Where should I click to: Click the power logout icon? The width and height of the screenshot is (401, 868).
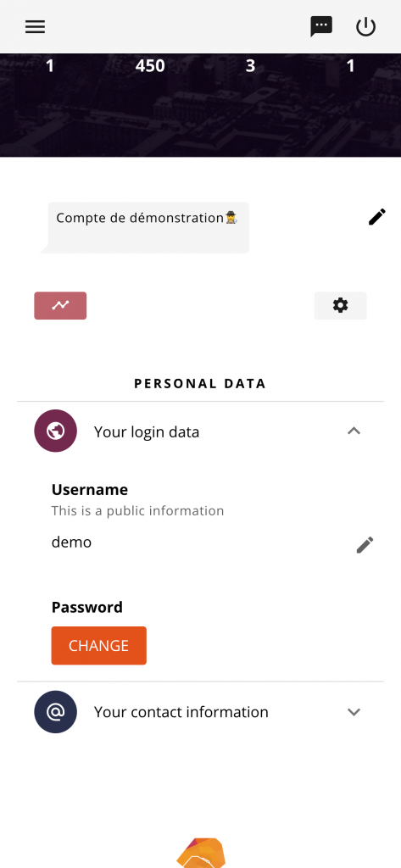point(365,26)
